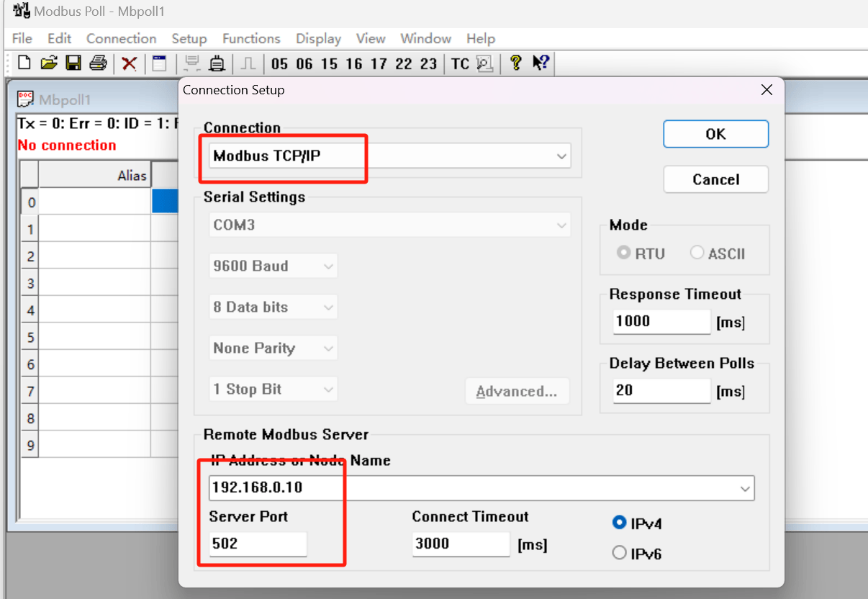This screenshot has width=868, height=599.
Task: Open the 9600 Baud dropdown
Action: point(273,266)
